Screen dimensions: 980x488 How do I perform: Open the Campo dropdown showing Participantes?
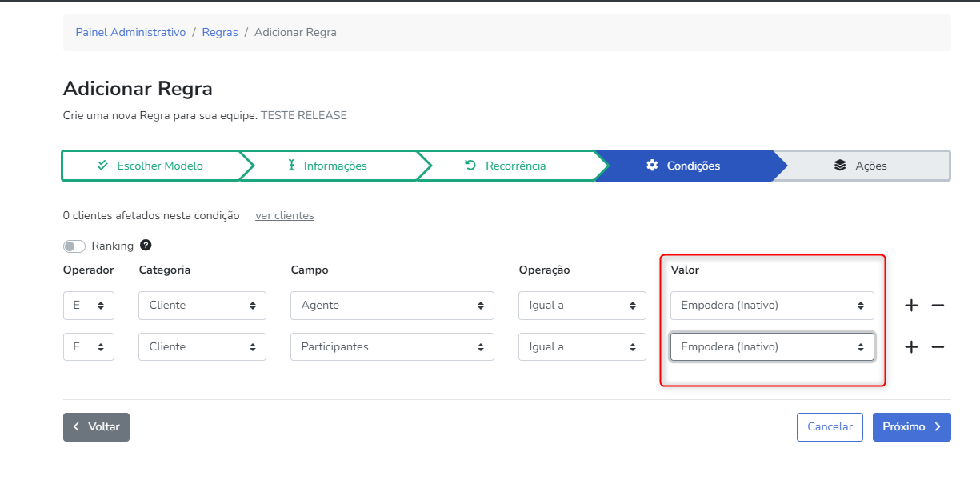tap(392, 347)
